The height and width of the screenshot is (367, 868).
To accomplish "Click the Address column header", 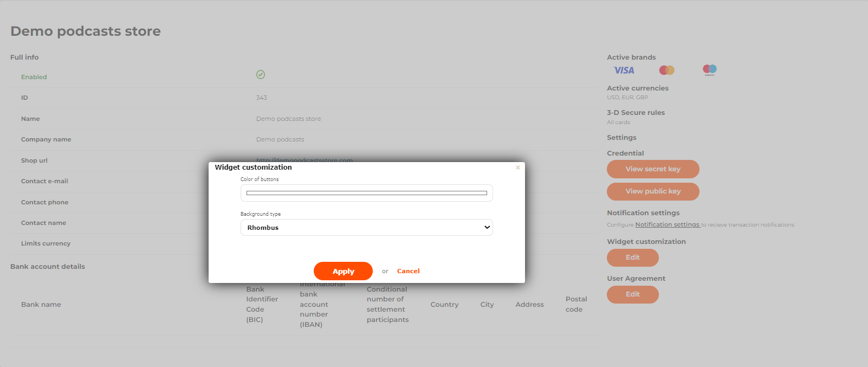I will [x=530, y=305].
